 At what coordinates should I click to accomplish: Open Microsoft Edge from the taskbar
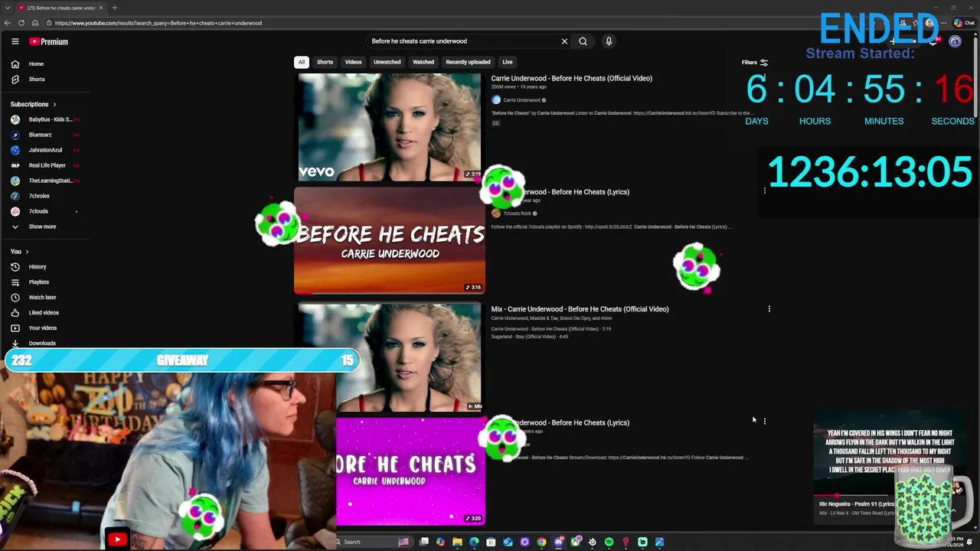coord(474,542)
